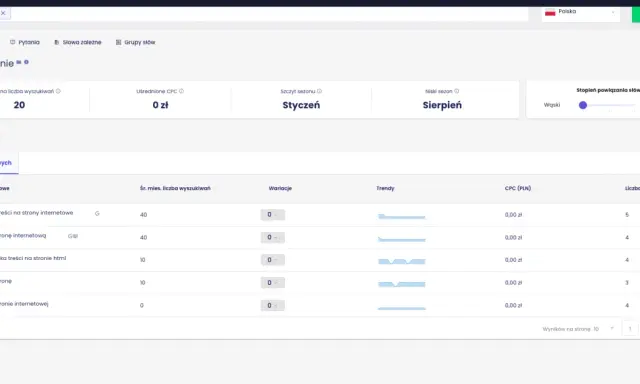Screen dimensions: 640x384
Task: Go to pagination page 1
Action: click(630, 329)
